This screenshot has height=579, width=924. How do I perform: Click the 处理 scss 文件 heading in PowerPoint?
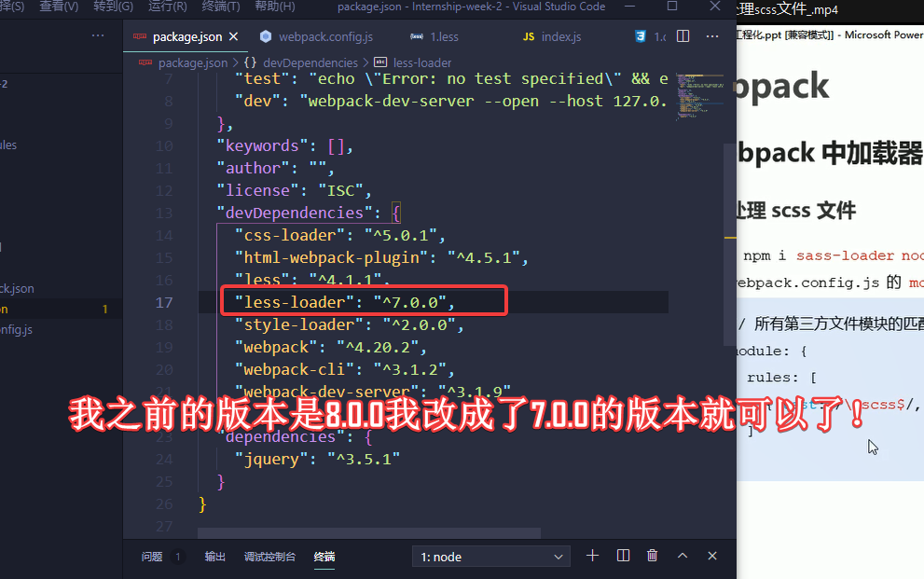(796, 210)
